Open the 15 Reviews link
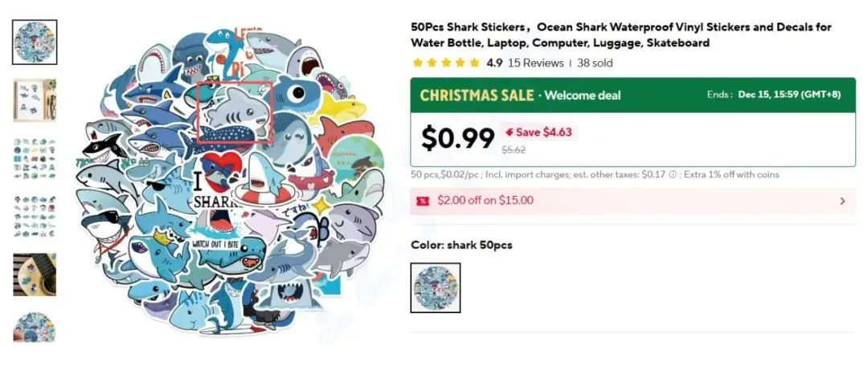This screenshot has height=366, width=868. (x=535, y=63)
